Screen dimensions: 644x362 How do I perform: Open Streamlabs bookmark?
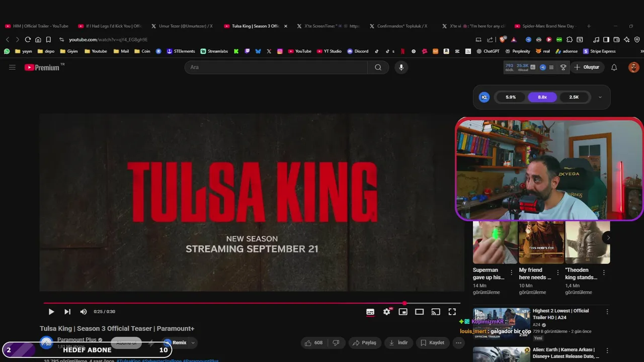[214, 51]
